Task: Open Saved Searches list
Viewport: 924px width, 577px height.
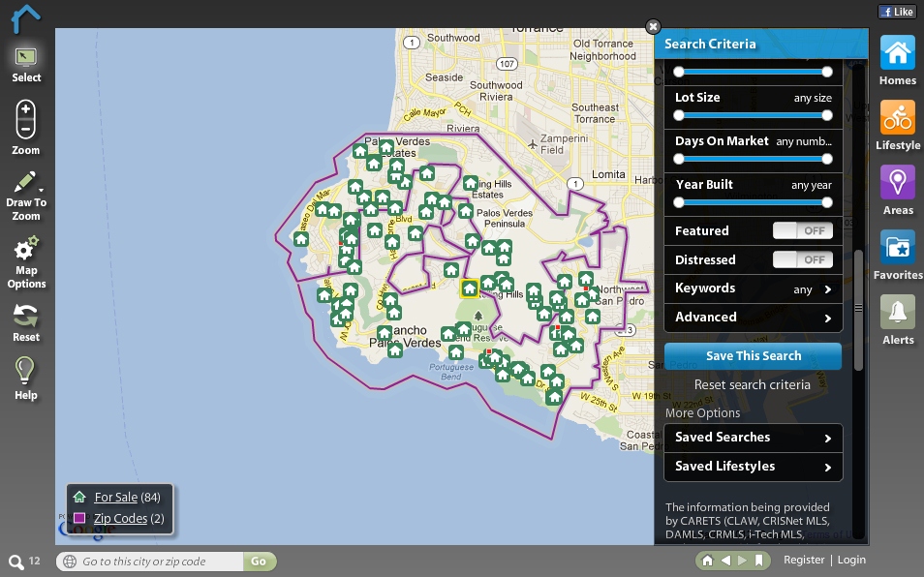Action: (754, 438)
